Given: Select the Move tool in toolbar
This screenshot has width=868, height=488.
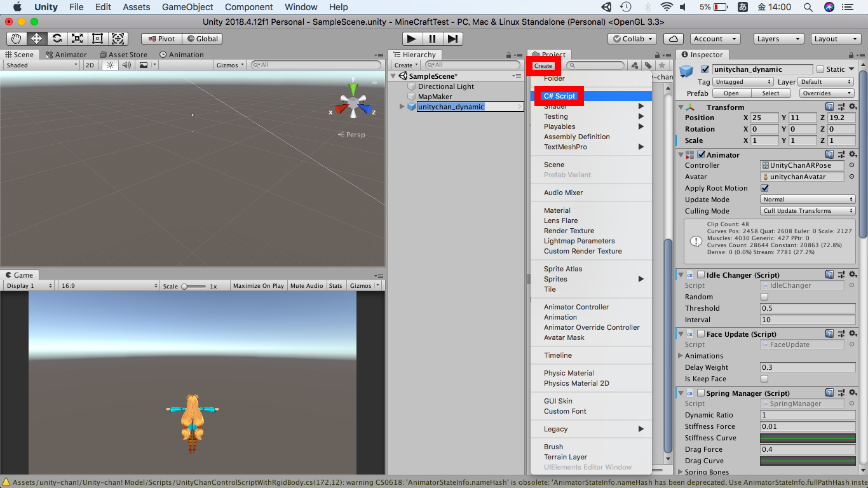Looking at the screenshot, I should [x=36, y=39].
